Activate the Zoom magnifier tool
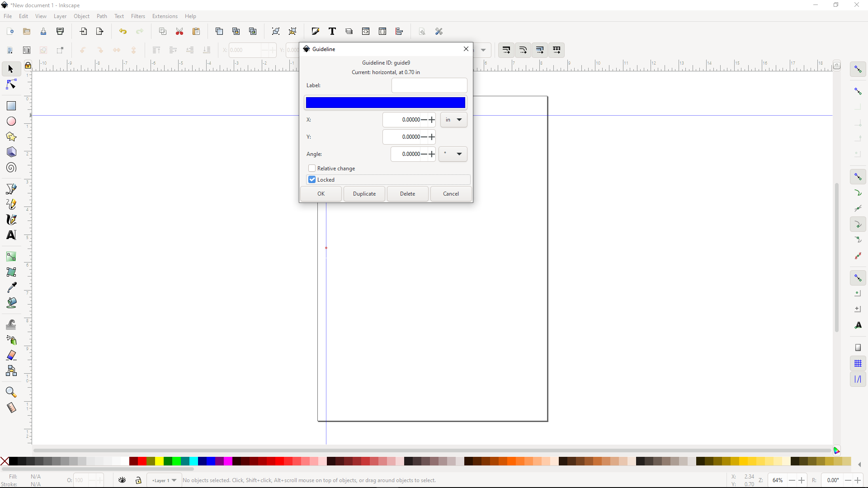 11,392
